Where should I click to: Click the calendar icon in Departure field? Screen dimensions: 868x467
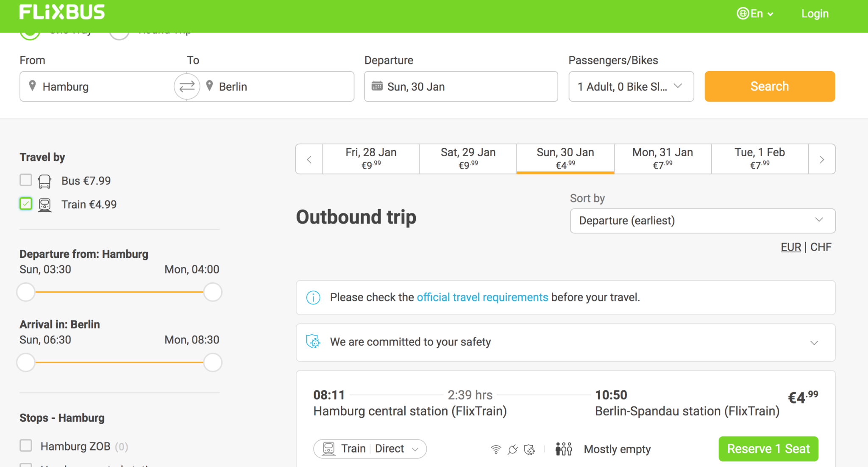click(377, 86)
